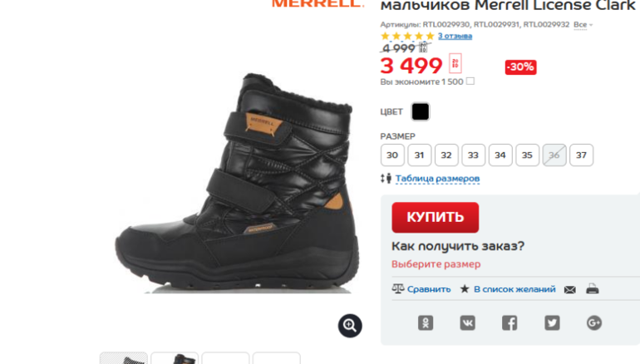Open 'Таблица размеров' size chart
Viewport: 640px width, 364px height.
(437, 179)
